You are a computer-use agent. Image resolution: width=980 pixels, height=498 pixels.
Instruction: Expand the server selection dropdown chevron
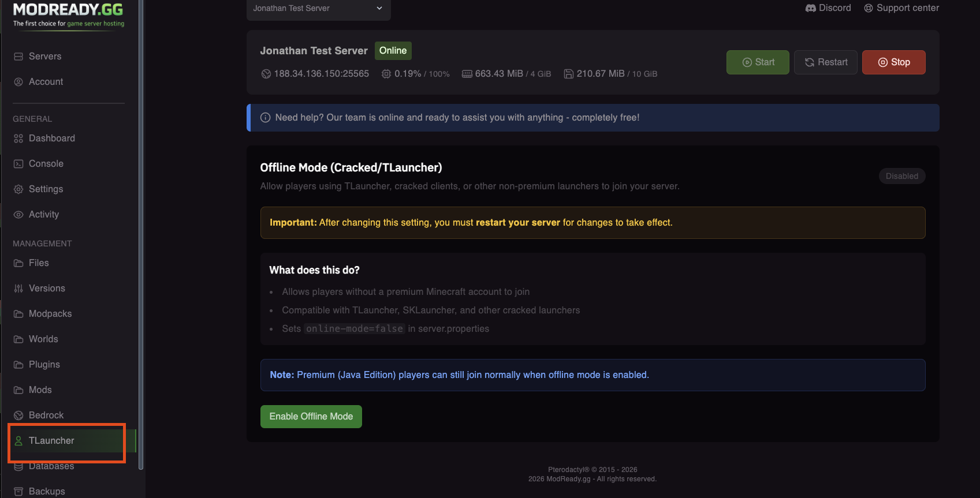[379, 8]
